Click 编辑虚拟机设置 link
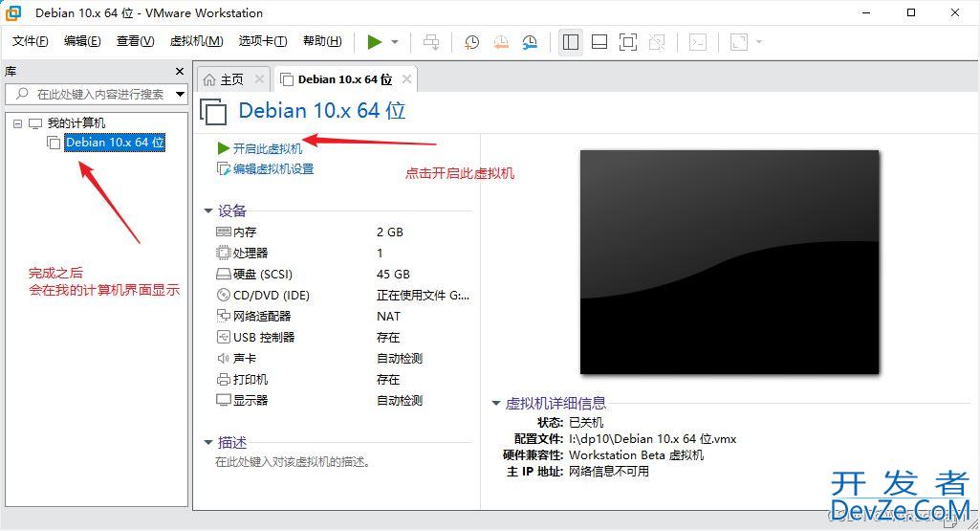This screenshot has height=531, width=980. pos(273,169)
